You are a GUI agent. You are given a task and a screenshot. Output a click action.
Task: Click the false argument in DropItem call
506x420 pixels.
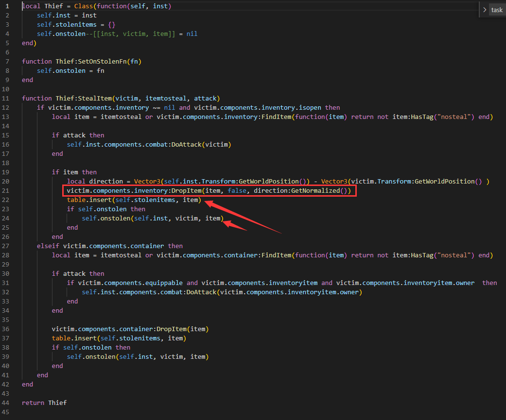[237, 191]
